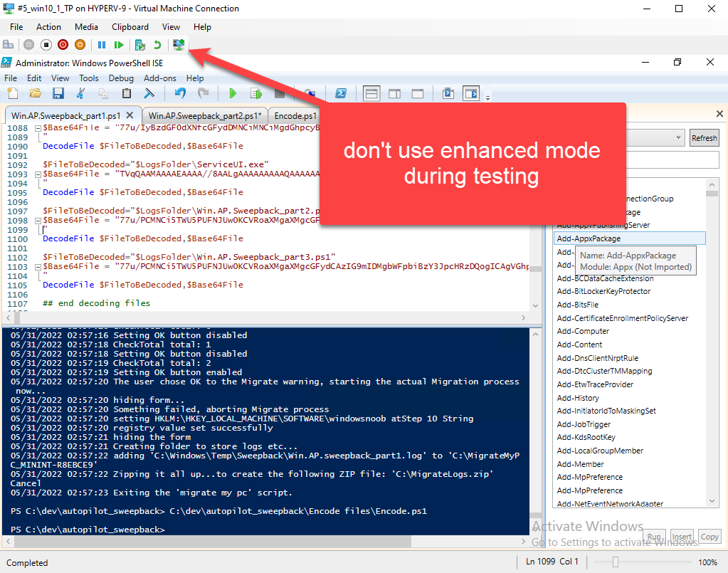Select Add-KdsRootKey command
728x573 pixels.
point(586,437)
